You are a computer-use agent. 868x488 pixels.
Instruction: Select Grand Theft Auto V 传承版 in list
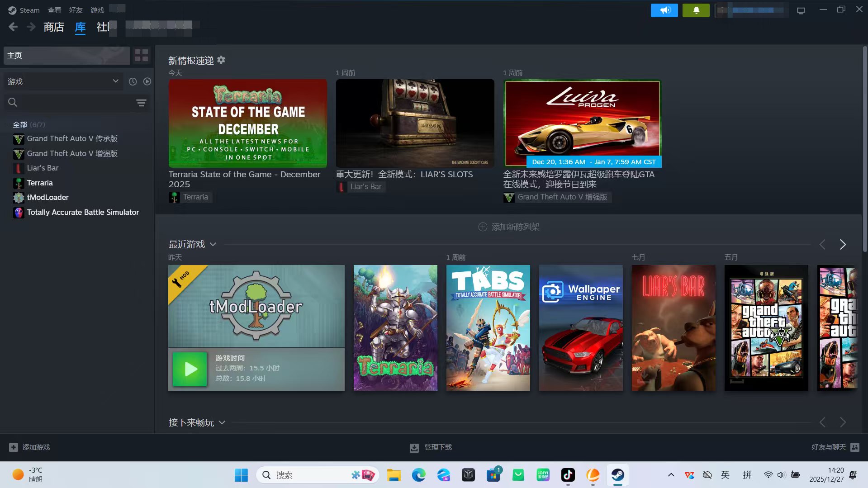[x=72, y=139]
